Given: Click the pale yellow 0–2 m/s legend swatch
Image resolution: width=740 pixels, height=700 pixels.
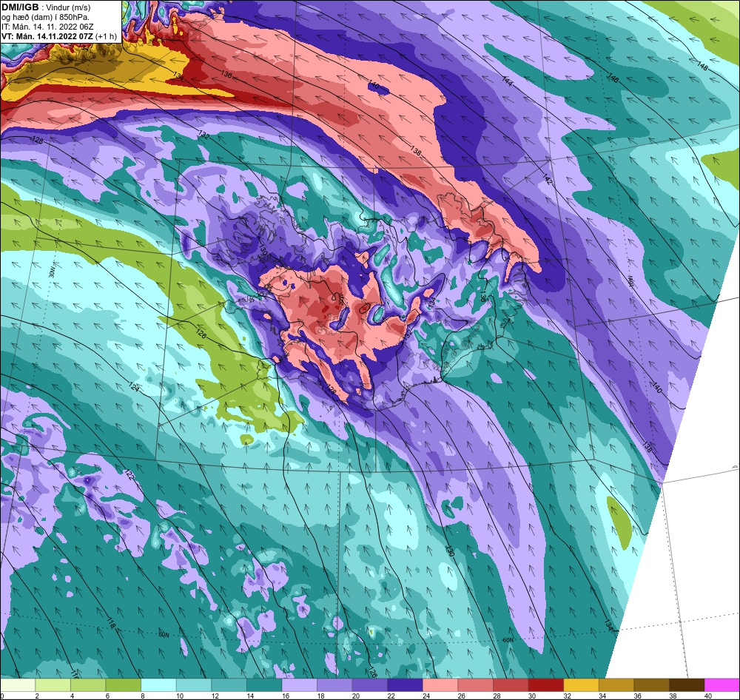Looking at the screenshot, I should pyautogui.click(x=18, y=685).
